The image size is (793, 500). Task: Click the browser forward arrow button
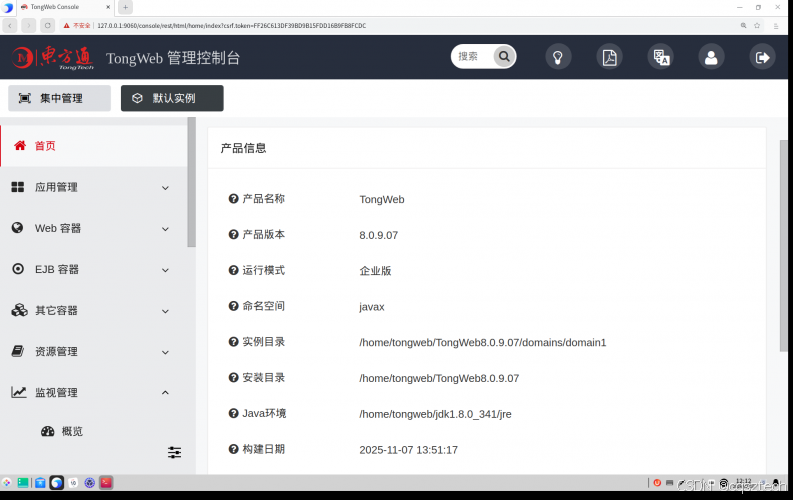click(29, 25)
